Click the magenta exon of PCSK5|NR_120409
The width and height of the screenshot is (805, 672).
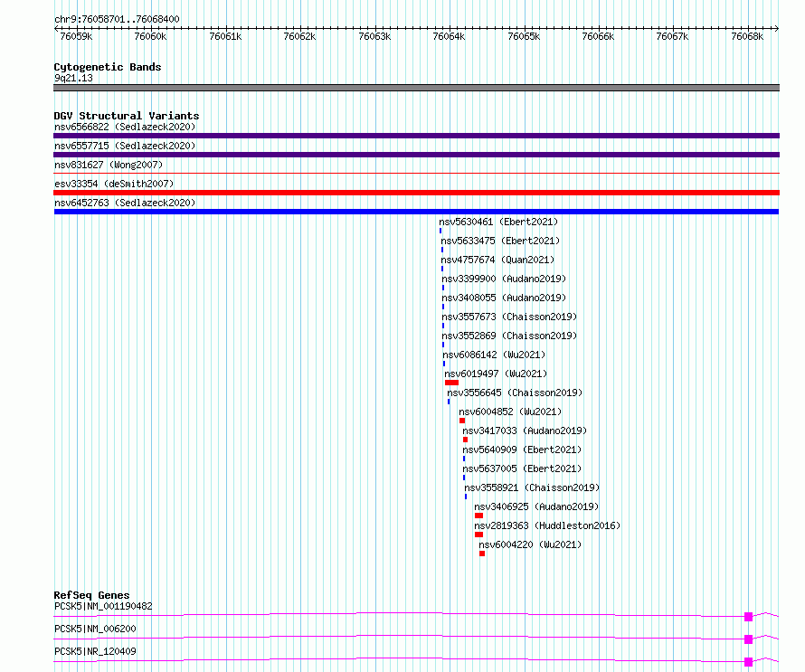coord(749,662)
